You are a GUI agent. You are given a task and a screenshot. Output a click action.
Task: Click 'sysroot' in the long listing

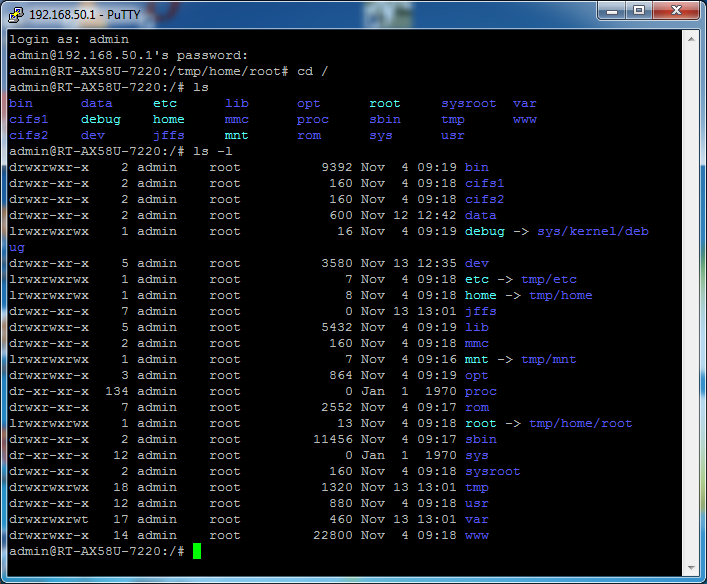click(x=493, y=471)
